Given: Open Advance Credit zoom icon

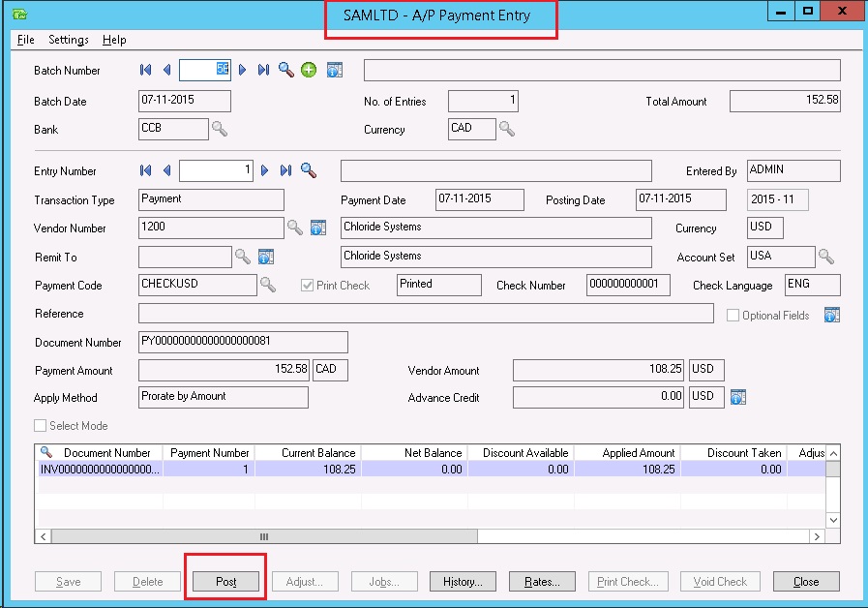Looking at the screenshot, I should [738, 397].
